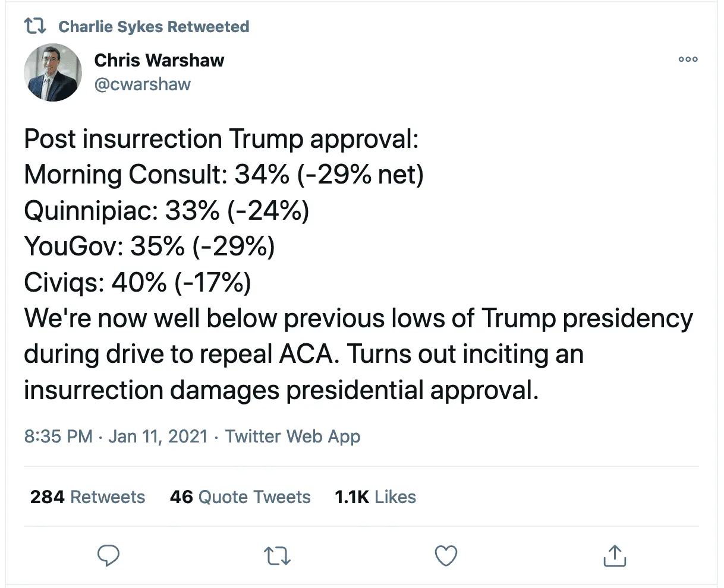View the 46 Quote Tweets list
724x588 pixels.
(240, 497)
